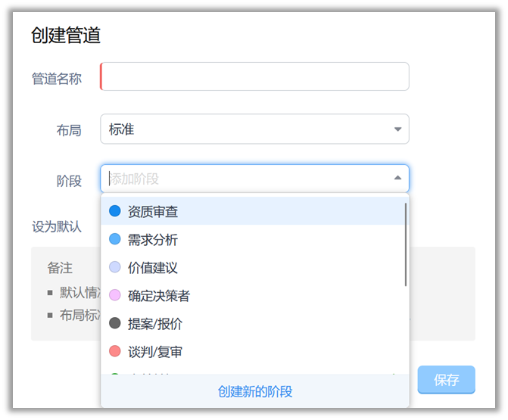Choose 需求分析 from the stage list

(153, 240)
